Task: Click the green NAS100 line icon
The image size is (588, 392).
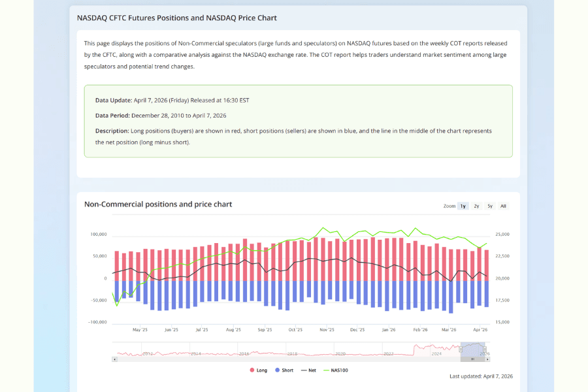Action: click(325, 370)
